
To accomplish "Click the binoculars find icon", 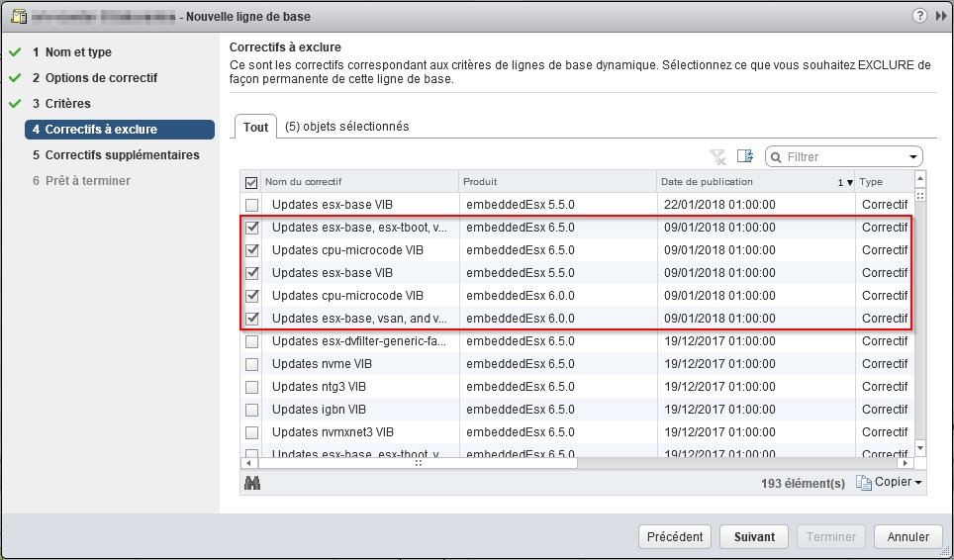I will pos(251,482).
